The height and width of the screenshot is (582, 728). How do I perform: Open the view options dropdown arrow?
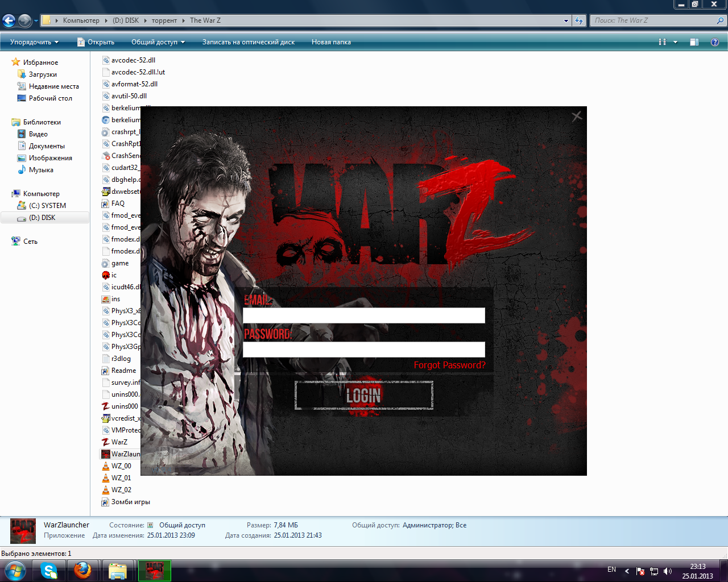(x=675, y=42)
